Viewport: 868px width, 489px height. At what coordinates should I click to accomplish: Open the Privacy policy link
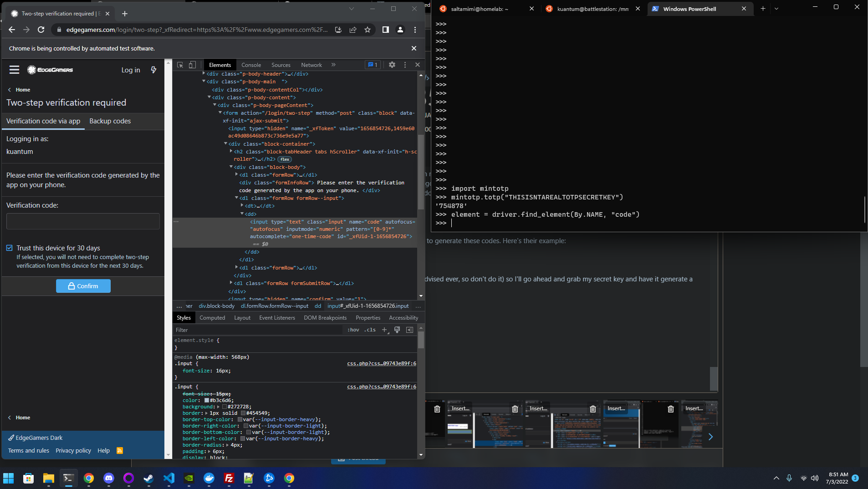(73, 451)
